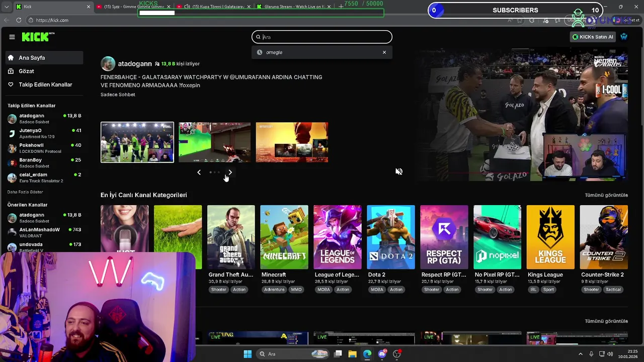Viewport: 644px width, 362px height.
Task: Open the League of Legends category card
Action: click(338, 237)
